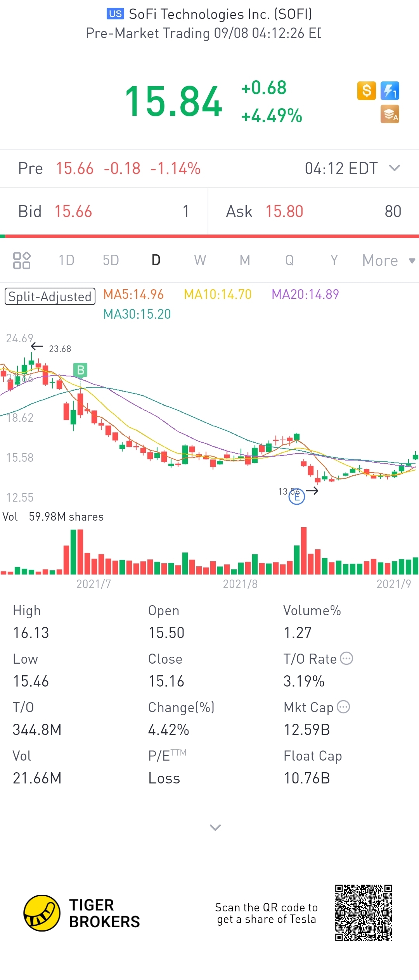Tap the Change(%) value 4.42%
Image resolution: width=419 pixels, height=980 pixels.
coord(169,730)
